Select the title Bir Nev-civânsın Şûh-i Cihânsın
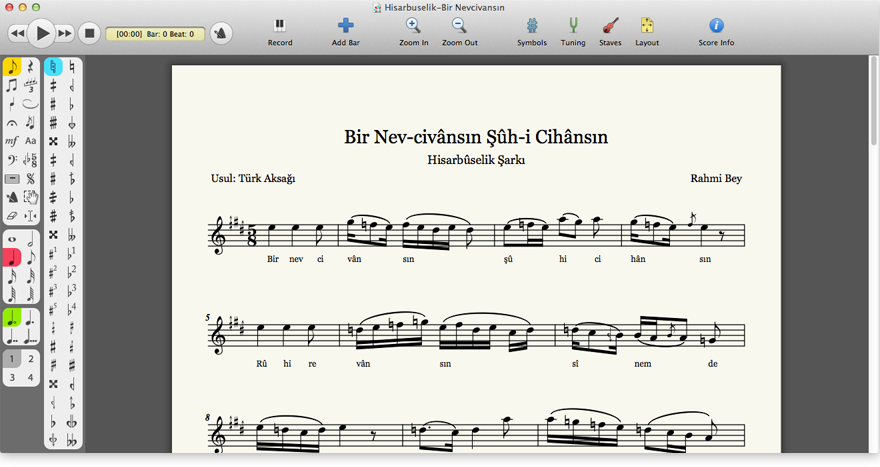 click(x=476, y=137)
